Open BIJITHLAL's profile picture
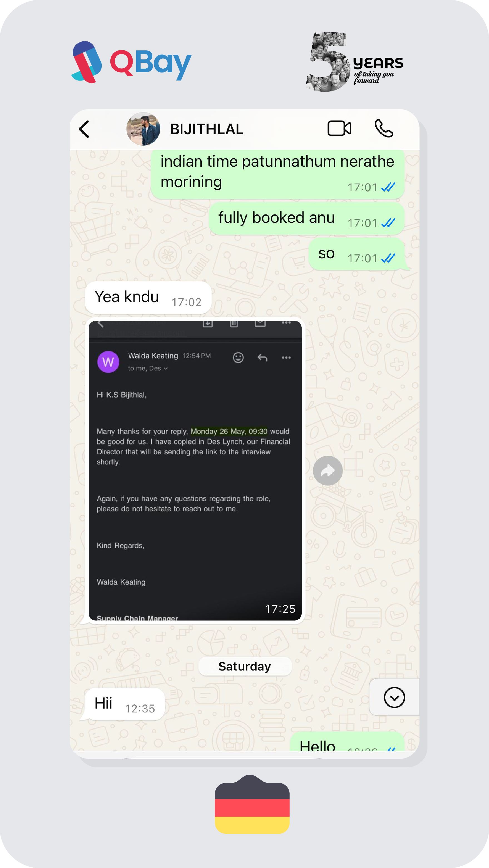The width and height of the screenshot is (489, 868). [x=143, y=129]
